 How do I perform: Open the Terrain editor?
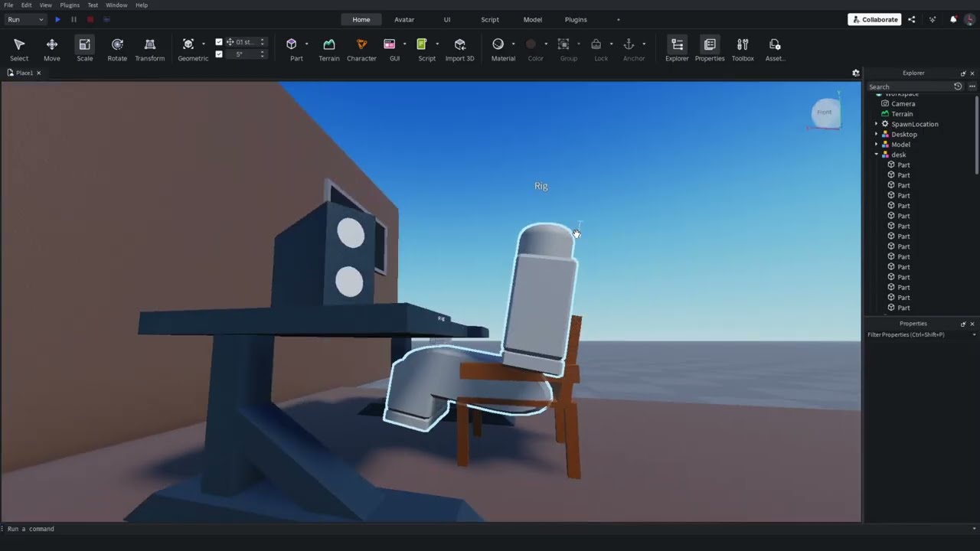point(329,50)
